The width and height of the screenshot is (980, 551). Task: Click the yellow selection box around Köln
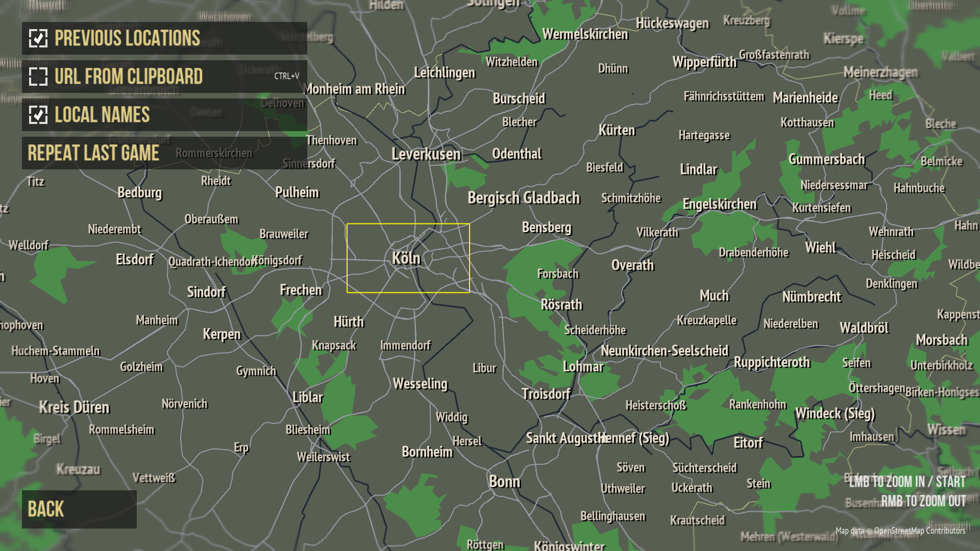(408, 258)
